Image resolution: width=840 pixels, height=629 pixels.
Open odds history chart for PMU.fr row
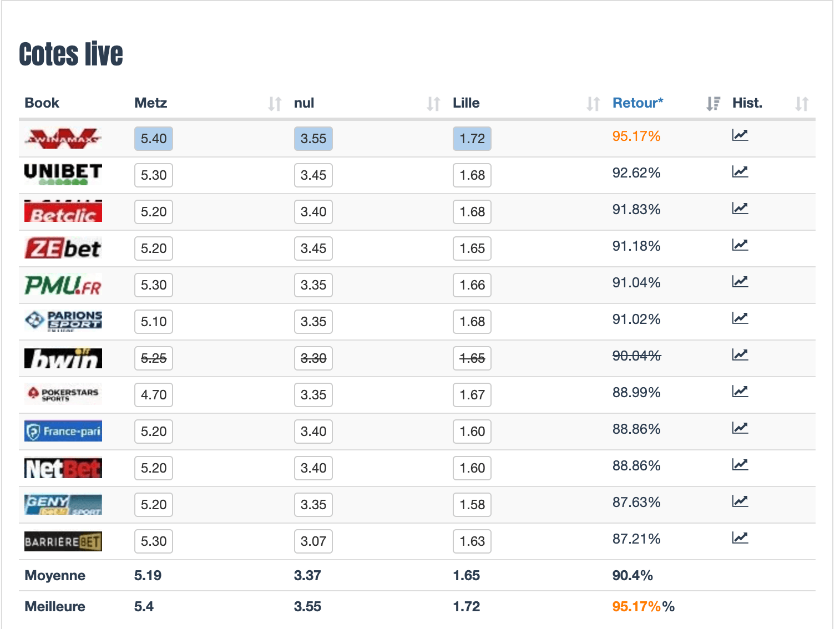(740, 281)
